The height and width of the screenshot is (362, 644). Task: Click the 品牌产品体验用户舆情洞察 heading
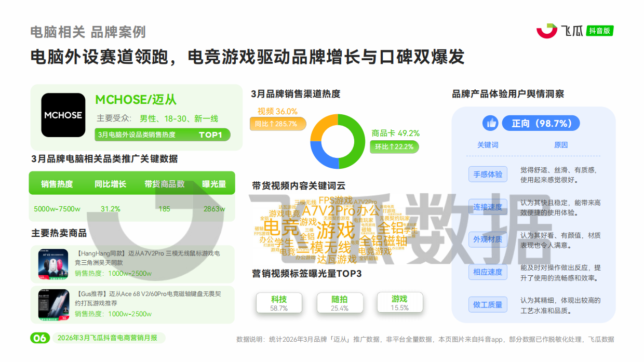508,94
